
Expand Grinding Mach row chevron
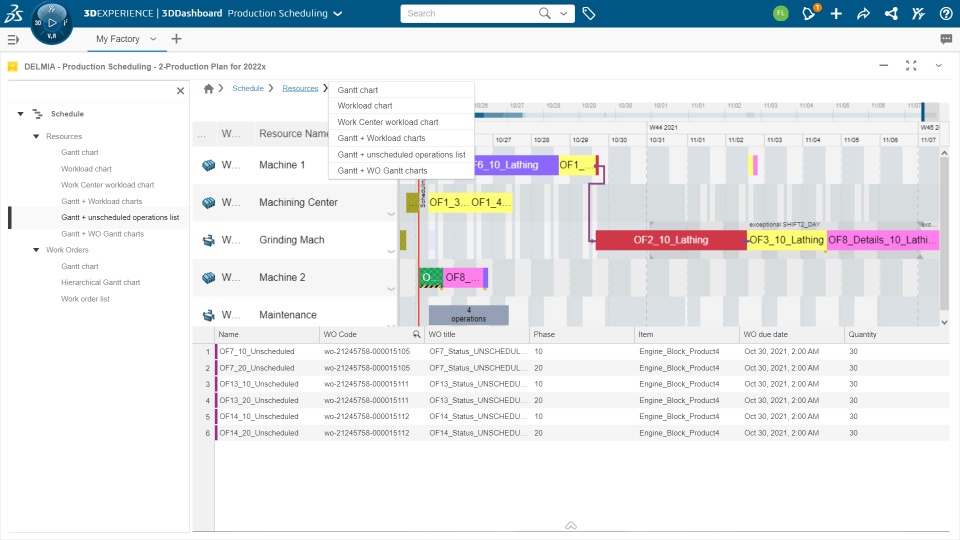coord(391,252)
